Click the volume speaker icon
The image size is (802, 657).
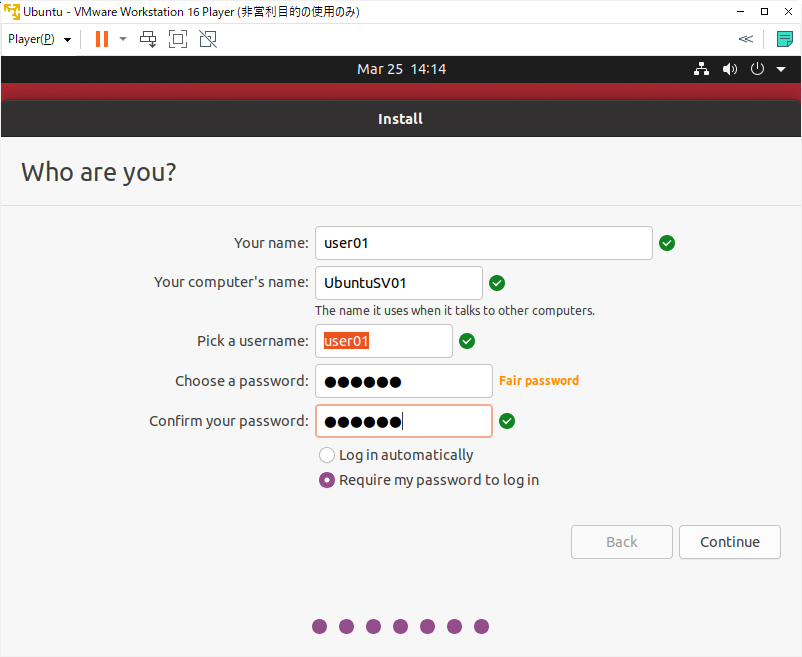(730, 69)
